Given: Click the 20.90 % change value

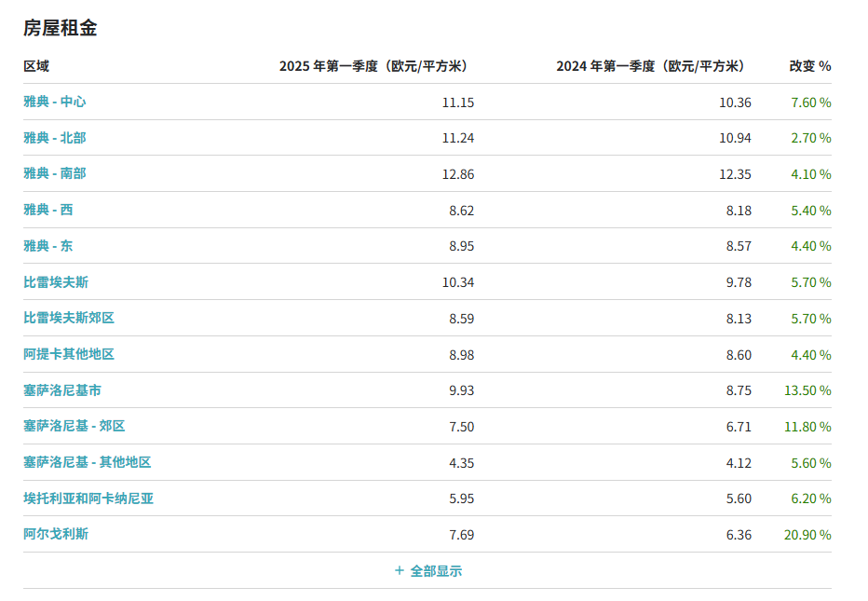Looking at the screenshot, I should (807, 535).
